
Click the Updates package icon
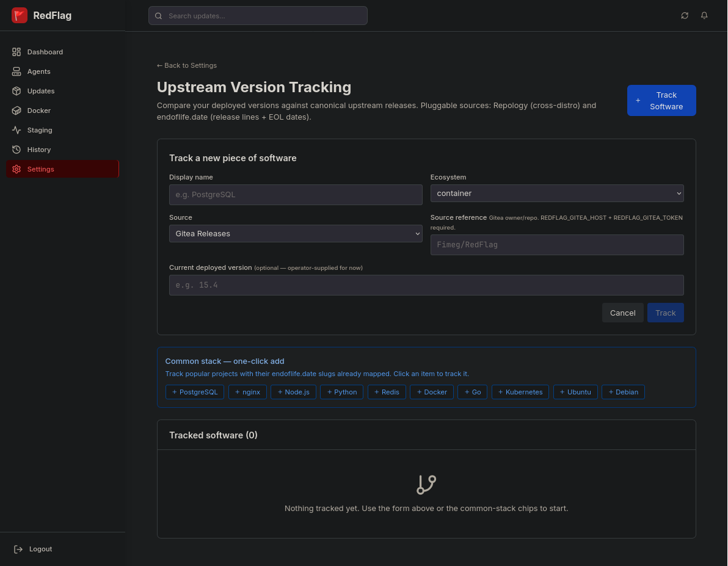16,91
